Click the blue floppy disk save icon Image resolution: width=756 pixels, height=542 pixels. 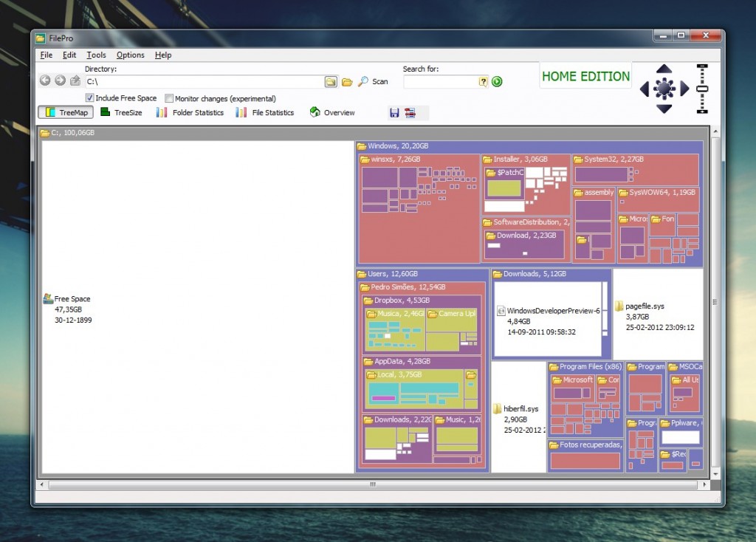point(394,113)
